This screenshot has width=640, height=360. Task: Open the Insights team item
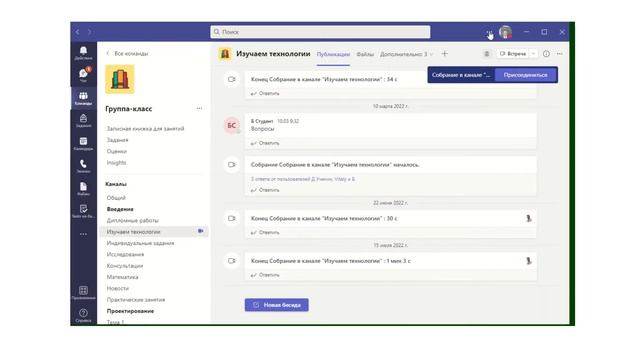click(116, 163)
